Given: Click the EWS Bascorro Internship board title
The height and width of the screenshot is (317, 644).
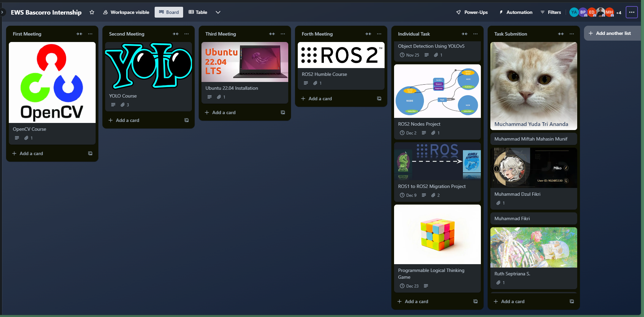Looking at the screenshot, I should (x=46, y=12).
